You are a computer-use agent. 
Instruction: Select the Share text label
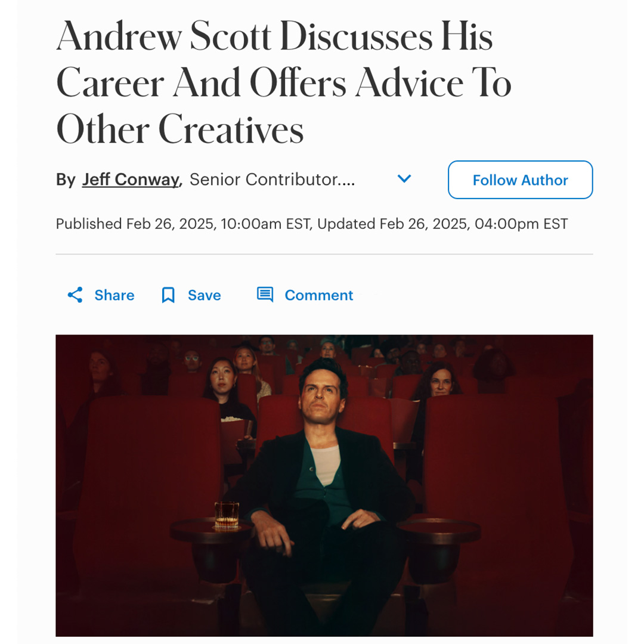[x=114, y=295]
